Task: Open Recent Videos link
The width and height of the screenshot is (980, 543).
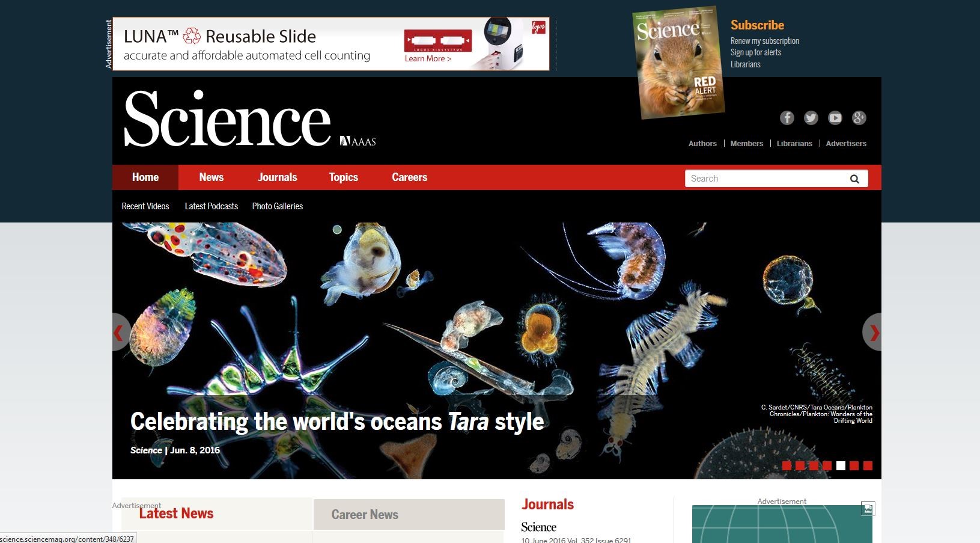Action: [x=145, y=206]
